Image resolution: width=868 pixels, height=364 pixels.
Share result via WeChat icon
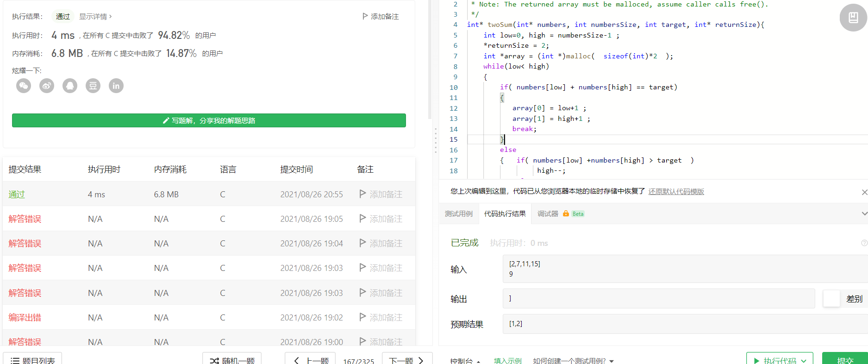24,86
